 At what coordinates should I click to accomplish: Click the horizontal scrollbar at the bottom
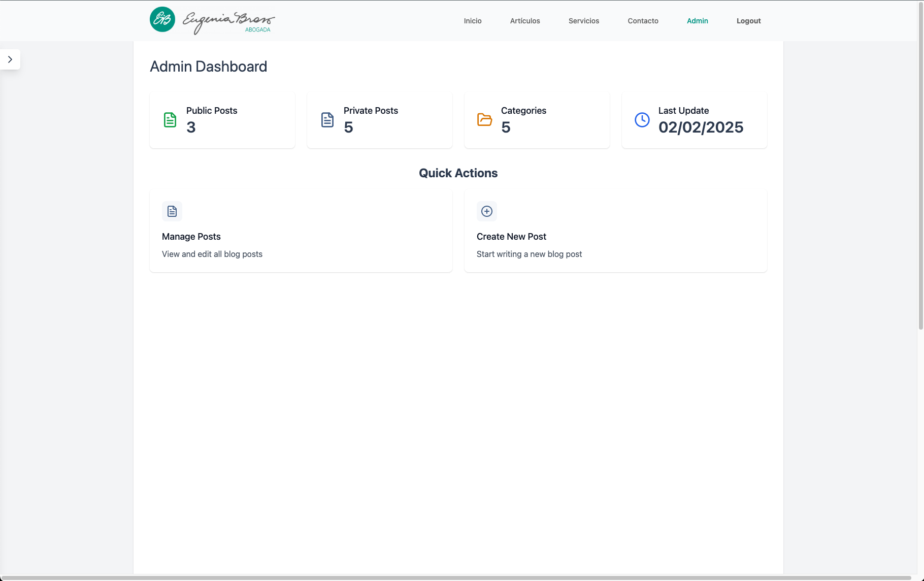click(x=457, y=578)
